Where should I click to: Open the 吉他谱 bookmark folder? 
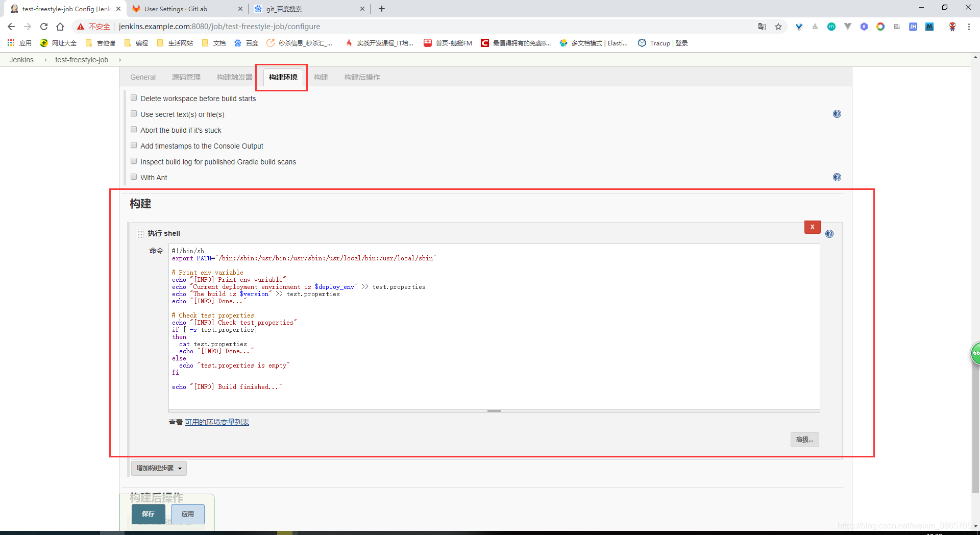click(101, 43)
